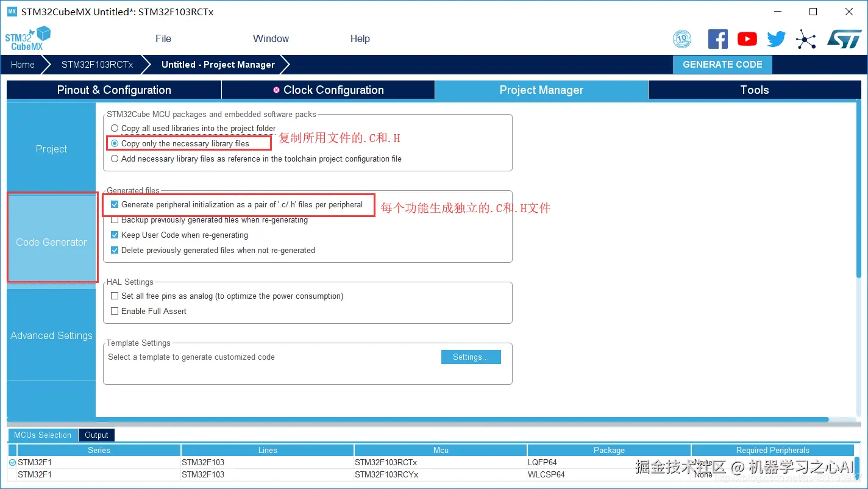Image resolution: width=868 pixels, height=489 pixels.
Task: Click the template Settings... button
Action: click(471, 357)
